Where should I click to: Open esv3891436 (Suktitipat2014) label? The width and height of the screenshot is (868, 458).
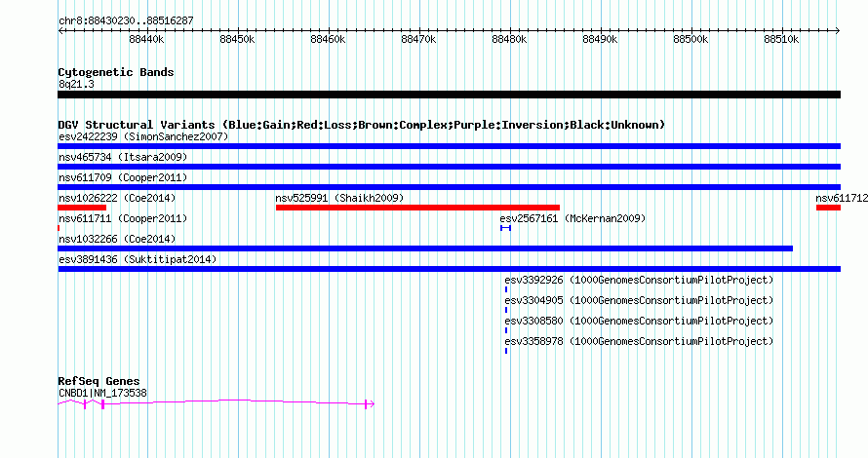(138, 259)
